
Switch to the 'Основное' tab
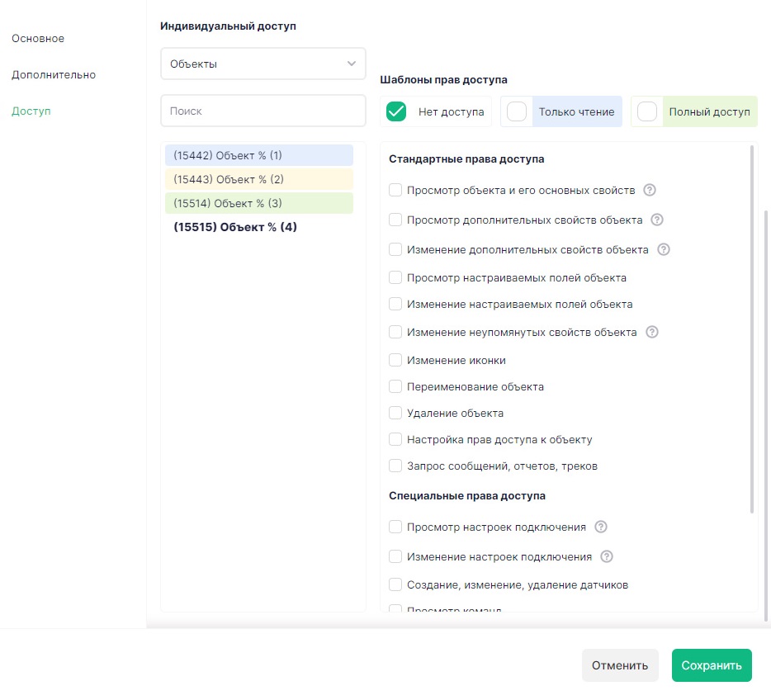tap(38, 38)
